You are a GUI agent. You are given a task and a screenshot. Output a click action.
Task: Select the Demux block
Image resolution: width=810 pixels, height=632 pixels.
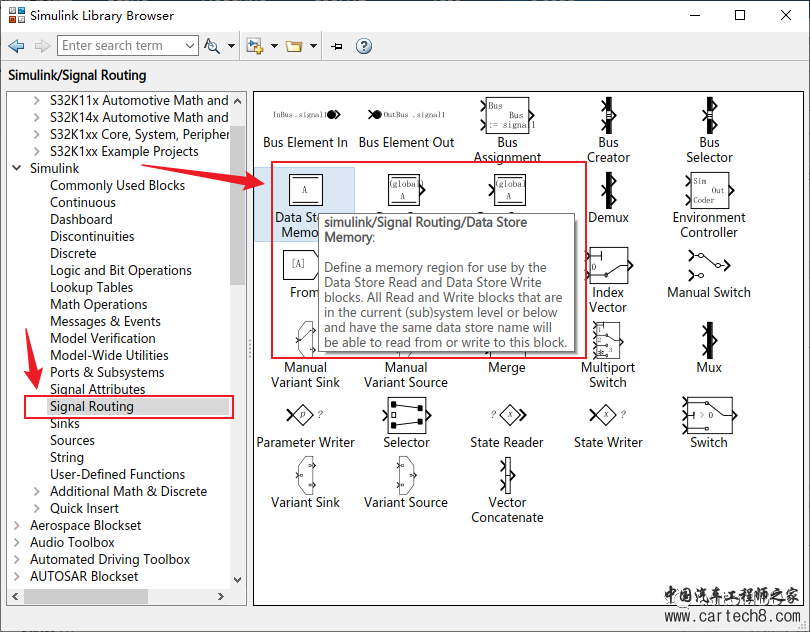[608, 198]
